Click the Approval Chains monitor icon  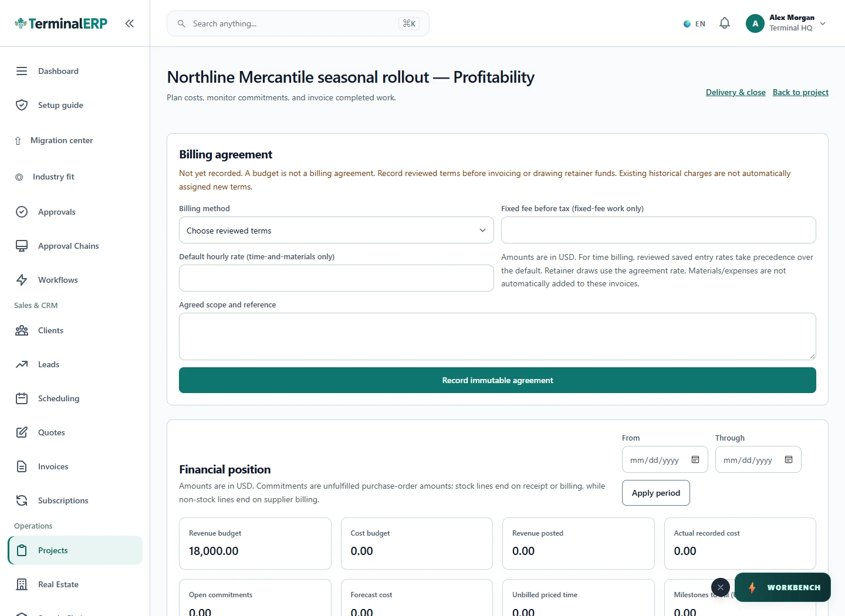click(22, 246)
